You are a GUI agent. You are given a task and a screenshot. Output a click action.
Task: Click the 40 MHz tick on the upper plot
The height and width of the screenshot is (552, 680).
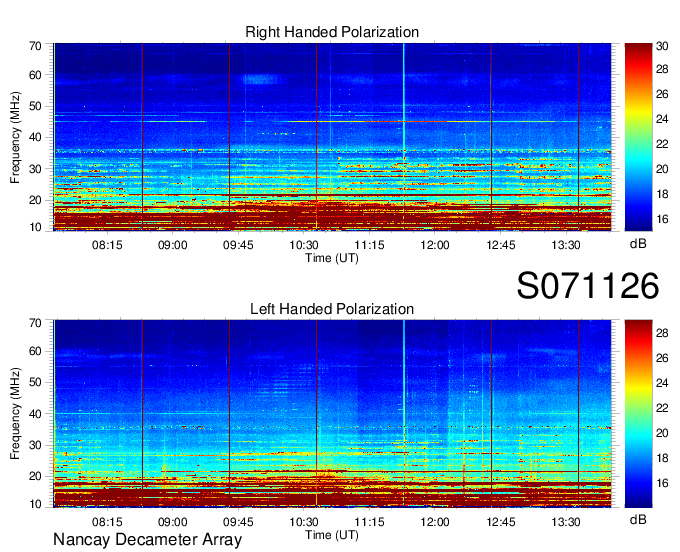pos(35,137)
